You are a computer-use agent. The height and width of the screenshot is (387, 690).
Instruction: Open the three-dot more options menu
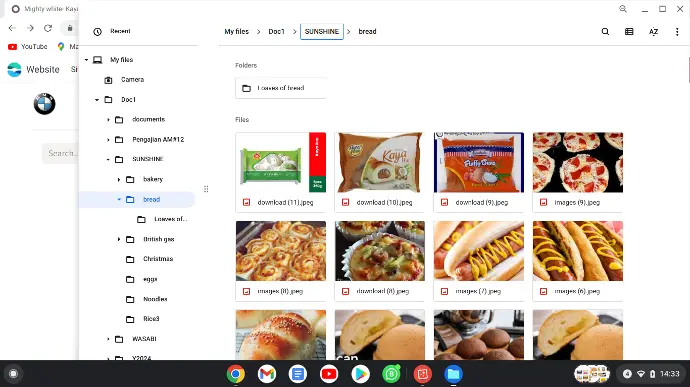[x=677, y=31]
